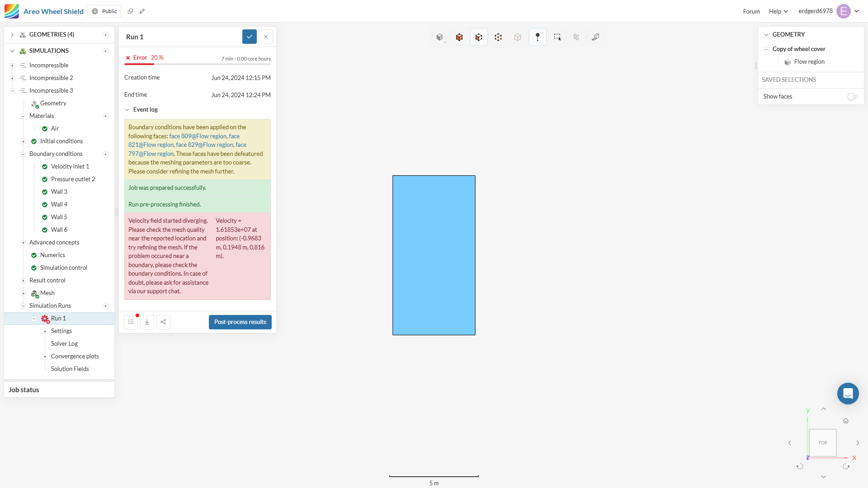This screenshot has height=488, width=868.
Task: Activate the edge selection mode icon
Action: coord(498,37)
